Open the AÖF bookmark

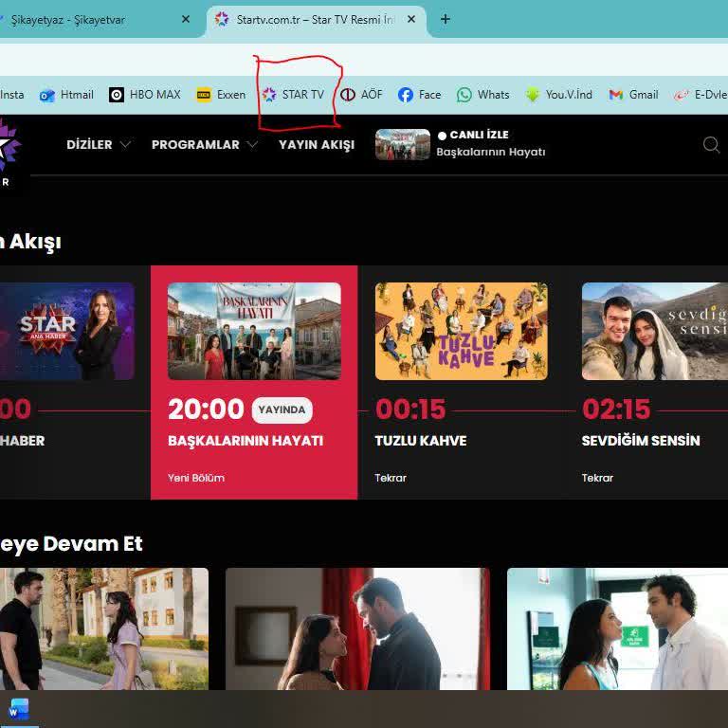pyautogui.click(x=361, y=95)
